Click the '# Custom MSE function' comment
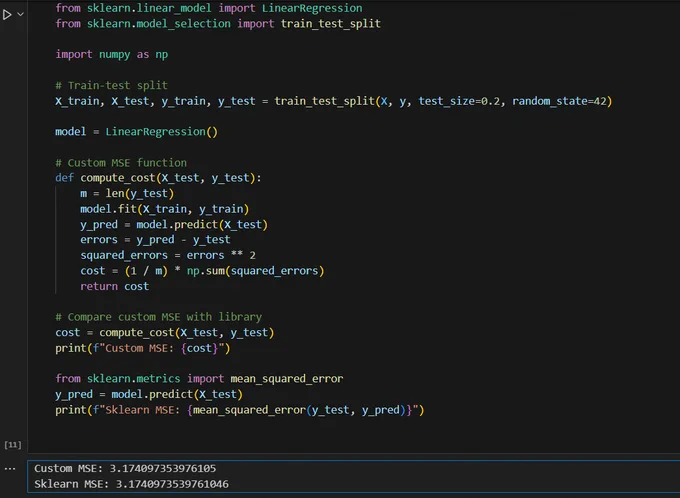This screenshot has width=680, height=498. [121, 163]
